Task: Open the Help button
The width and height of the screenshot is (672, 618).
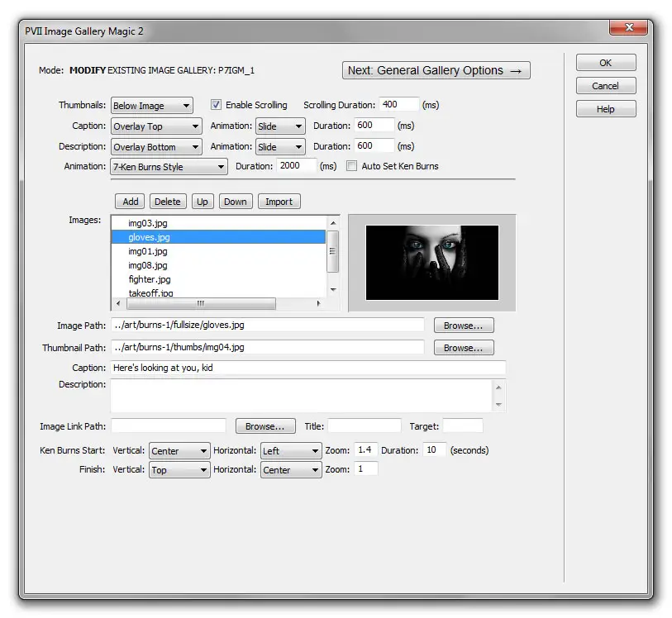Action: click(x=606, y=109)
